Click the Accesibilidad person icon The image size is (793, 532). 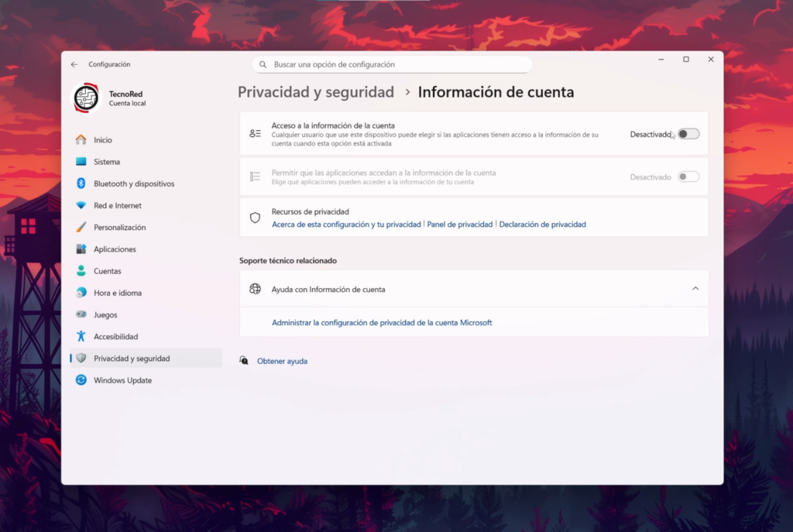point(83,336)
